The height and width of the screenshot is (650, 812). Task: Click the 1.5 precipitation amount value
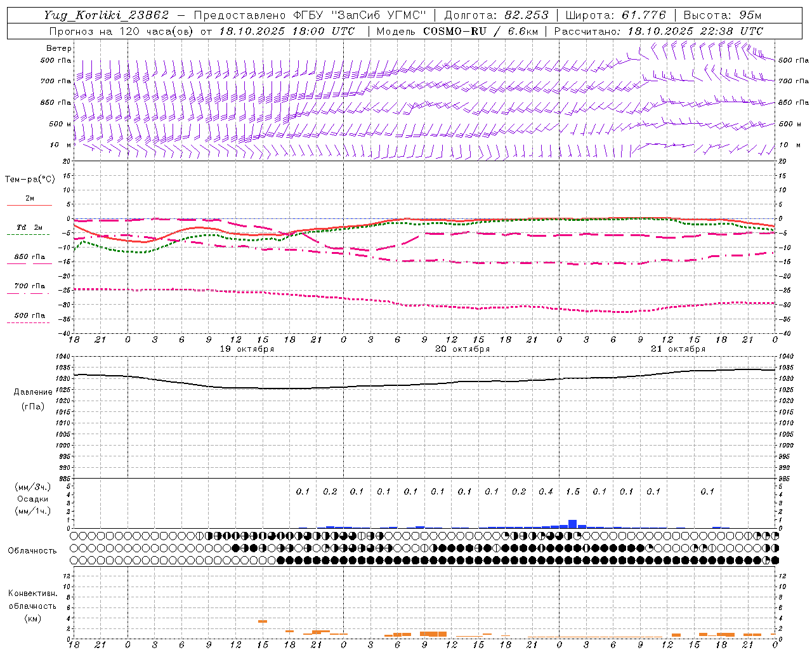point(573,491)
